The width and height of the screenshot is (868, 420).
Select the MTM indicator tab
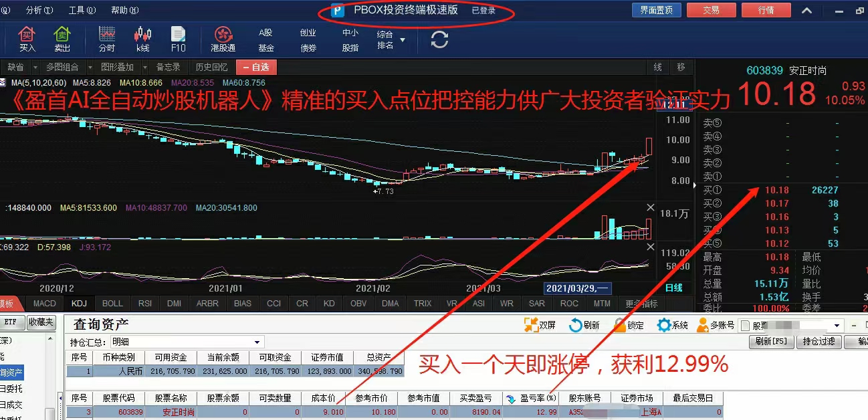tap(602, 304)
